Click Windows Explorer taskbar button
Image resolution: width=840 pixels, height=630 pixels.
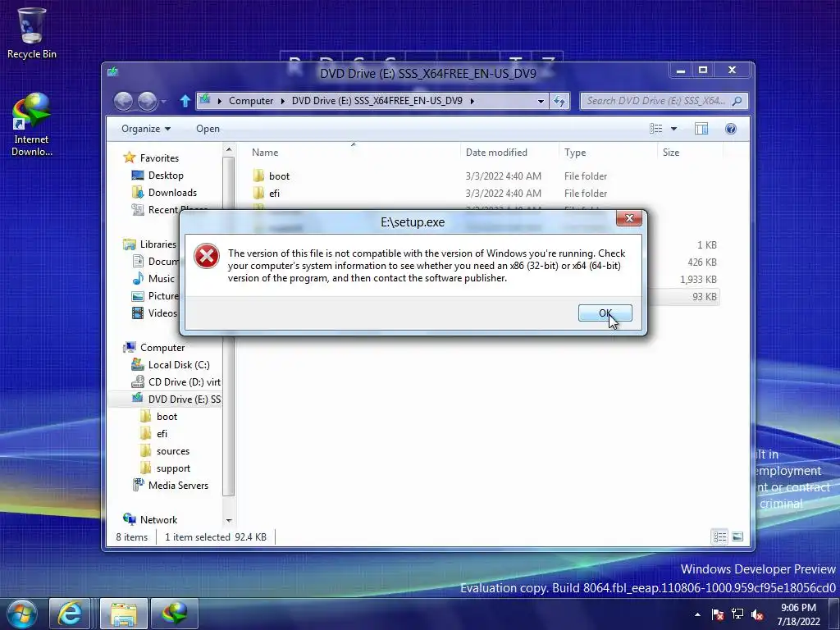click(124, 614)
